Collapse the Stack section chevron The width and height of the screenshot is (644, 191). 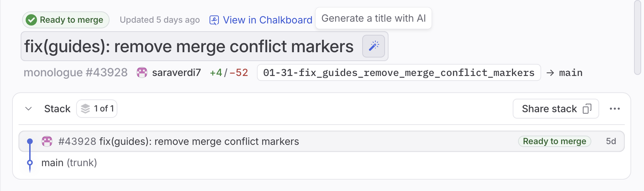pyautogui.click(x=29, y=109)
